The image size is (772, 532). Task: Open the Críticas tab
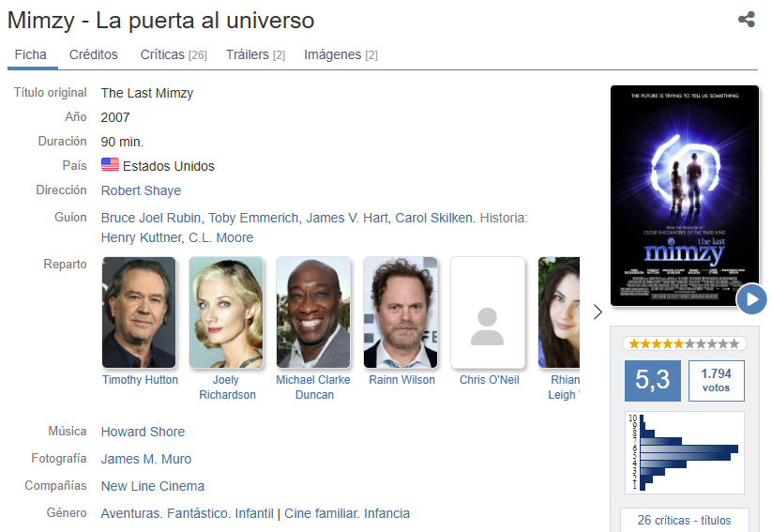174,54
